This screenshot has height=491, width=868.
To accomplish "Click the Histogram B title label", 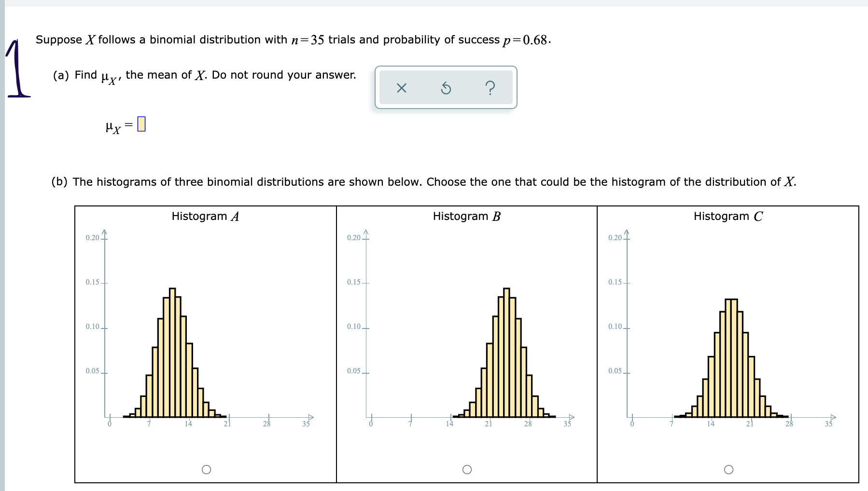I will click(x=466, y=216).
